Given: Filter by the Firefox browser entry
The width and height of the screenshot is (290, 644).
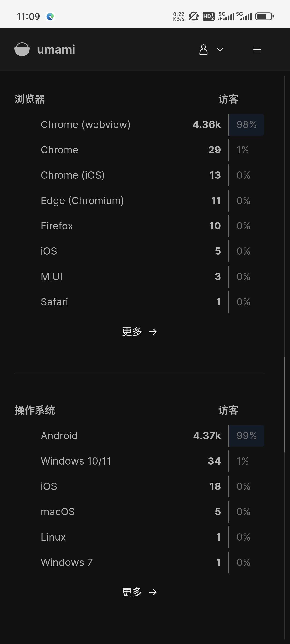Looking at the screenshot, I should [57, 226].
